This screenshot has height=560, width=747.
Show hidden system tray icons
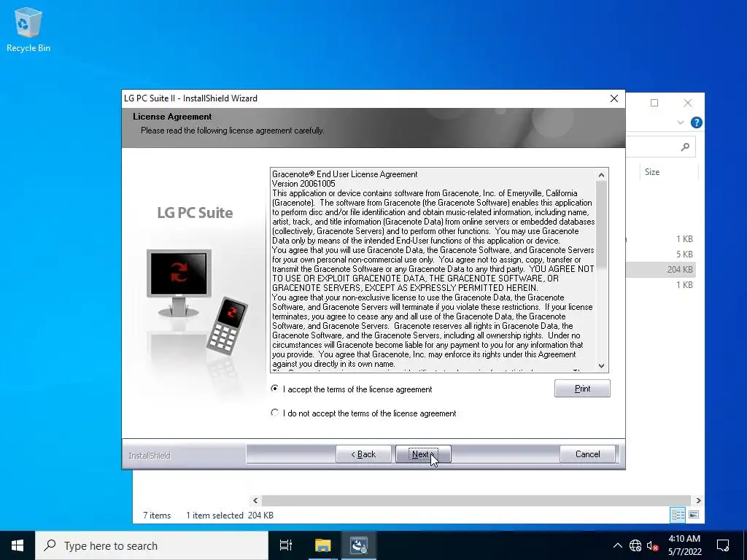point(617,545)
